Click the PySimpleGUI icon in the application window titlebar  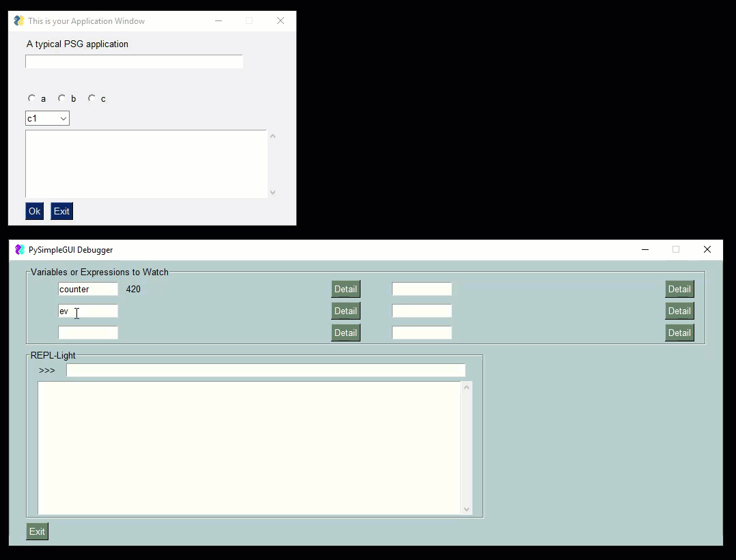(18, 20)
